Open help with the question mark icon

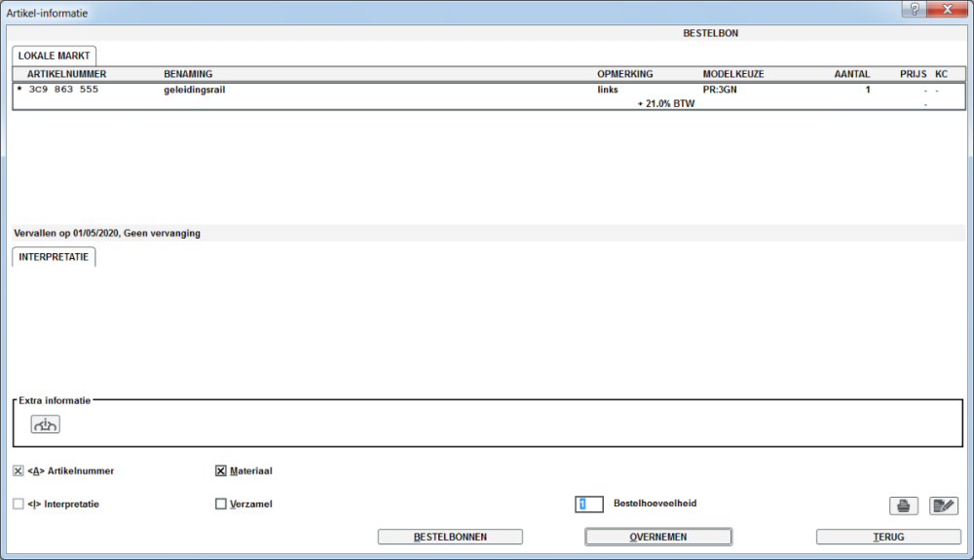(915, 10)
